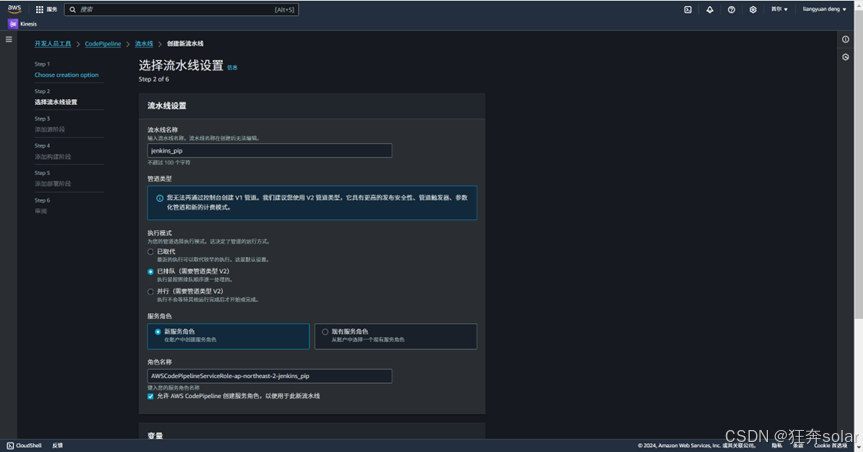The width and height of the screenshot is (863, 452).
Task: Select the 已取代 execution mode
Action: (x=150, y=252)
